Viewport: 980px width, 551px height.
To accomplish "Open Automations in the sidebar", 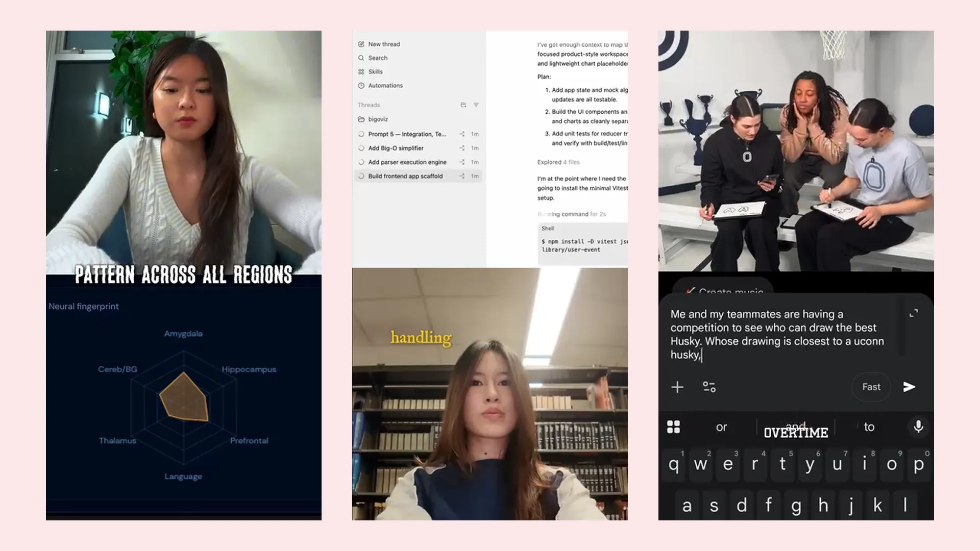I will point(385,86).
